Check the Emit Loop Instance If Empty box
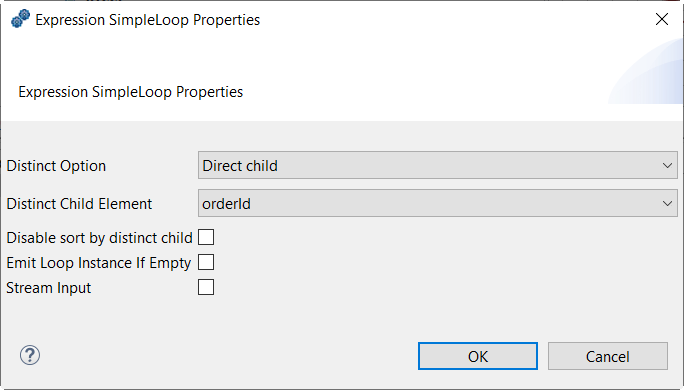684x390 pixels. (206, 263)
